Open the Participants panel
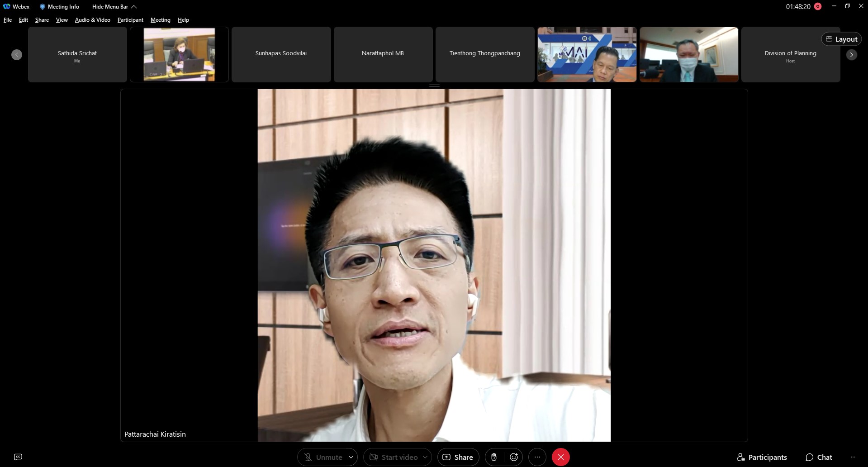Screen dimensions: 868x467 point(762,457)
